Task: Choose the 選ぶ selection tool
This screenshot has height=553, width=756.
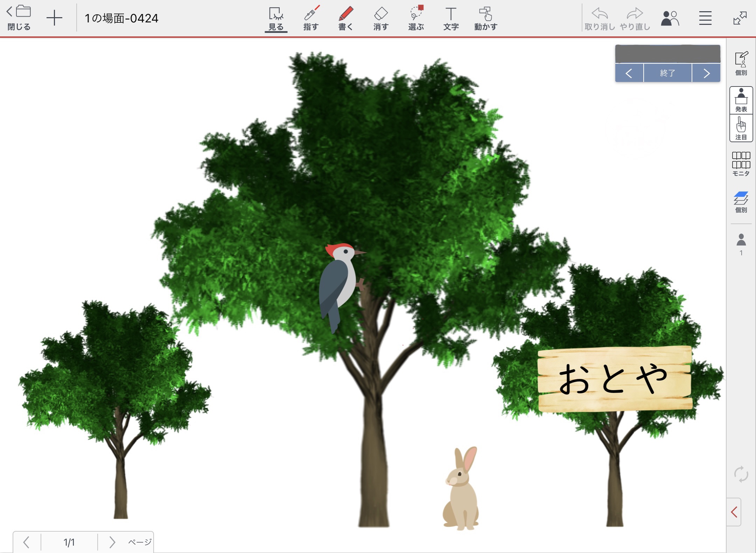Action: [x=416, y=18]
